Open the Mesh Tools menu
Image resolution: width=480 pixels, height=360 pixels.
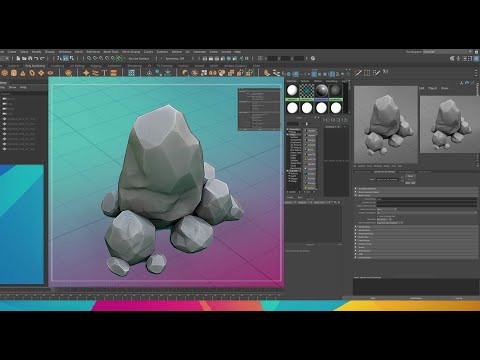(x=111, y=52)
